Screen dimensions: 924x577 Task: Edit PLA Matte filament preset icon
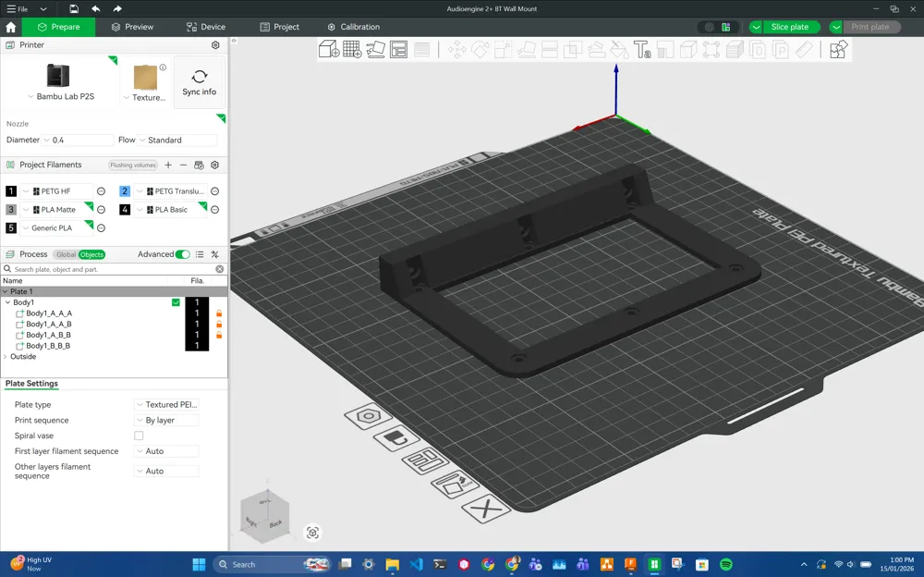[x=101, y=210]
